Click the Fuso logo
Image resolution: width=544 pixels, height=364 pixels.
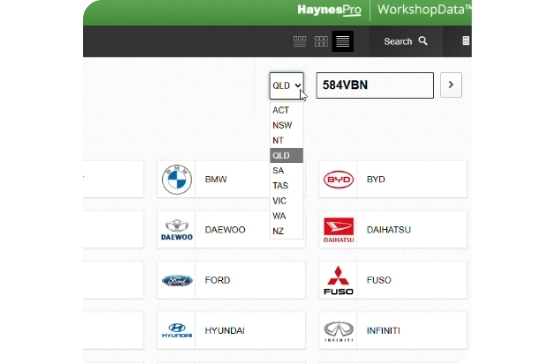[338, 280]
